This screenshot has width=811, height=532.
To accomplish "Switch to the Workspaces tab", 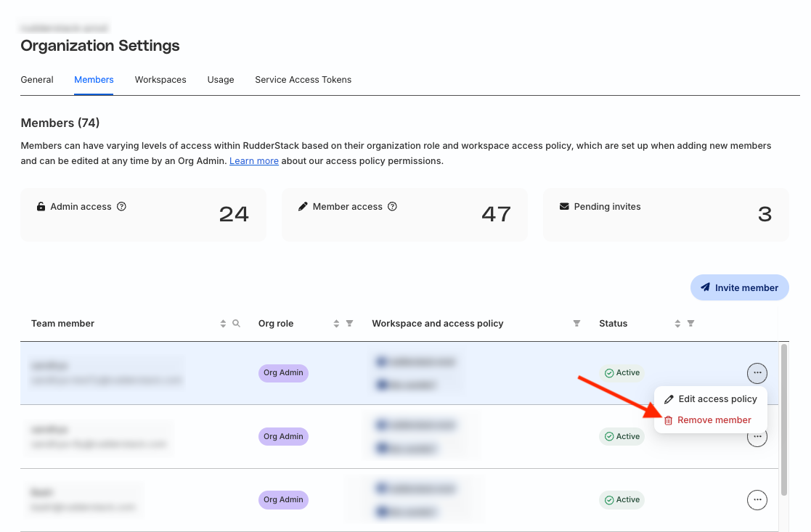I will (x=160, y=80).
